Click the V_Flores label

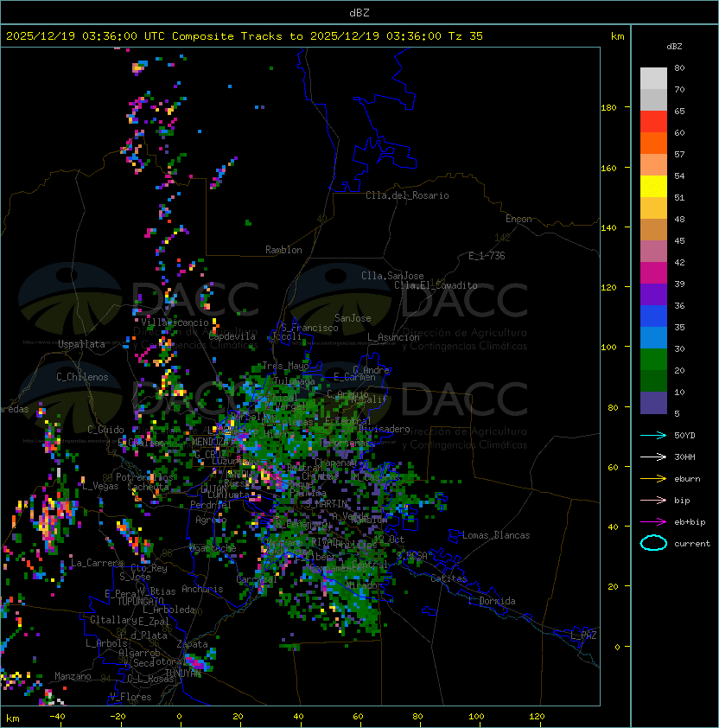[130, 696]
